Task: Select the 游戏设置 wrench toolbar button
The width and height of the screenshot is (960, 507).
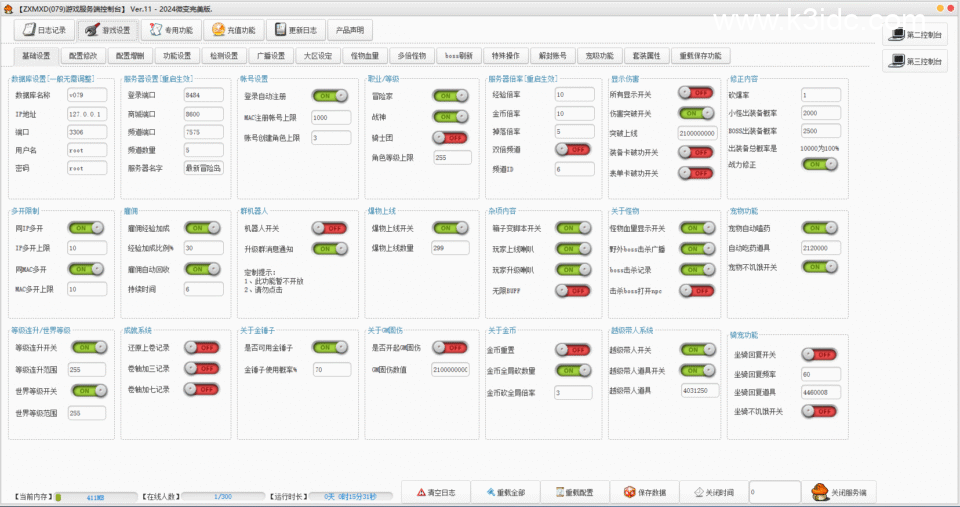Action: tap(108, 30)
